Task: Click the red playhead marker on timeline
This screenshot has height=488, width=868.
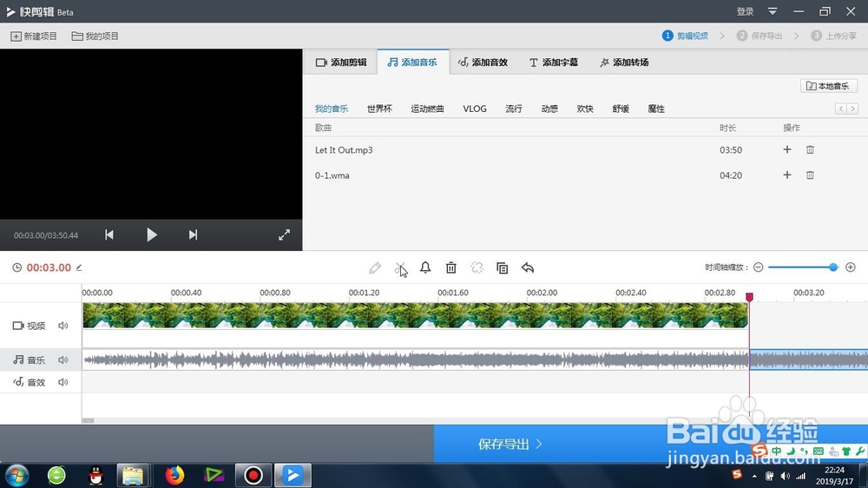Action: click(x=749, y=298)
